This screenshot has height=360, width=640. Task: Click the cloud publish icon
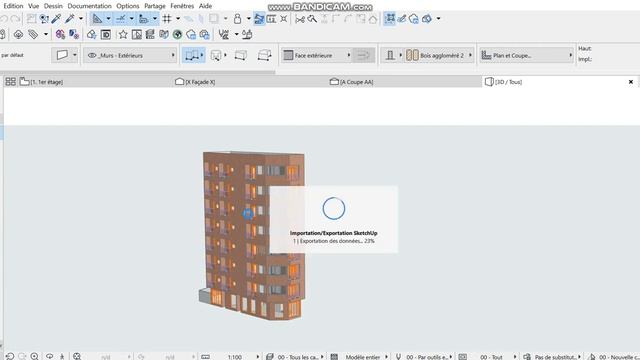[x=191, y=34]
